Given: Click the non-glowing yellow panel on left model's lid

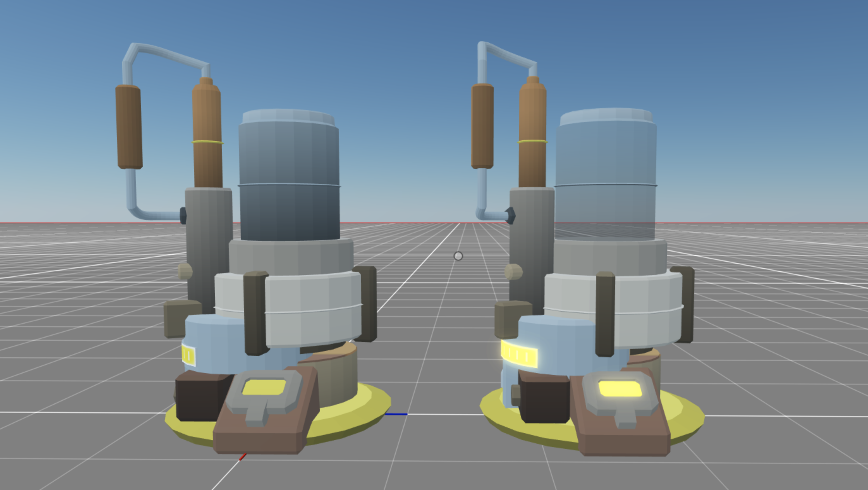Looking at the screenshot, I should 264,387.
